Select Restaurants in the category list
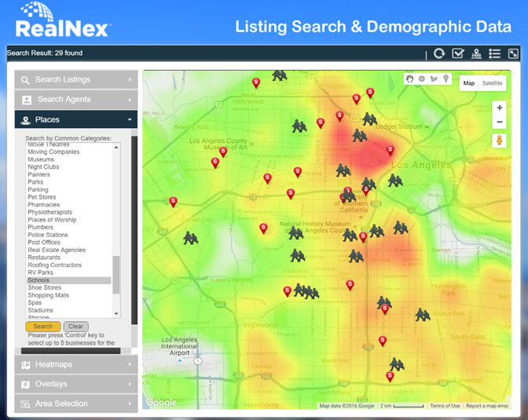528x420 pixels. 44,257
